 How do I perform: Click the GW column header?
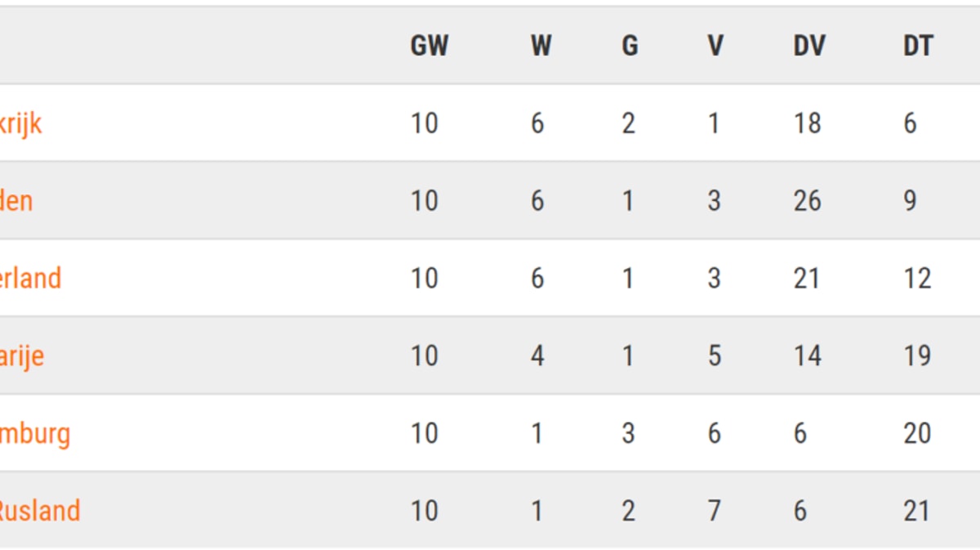coord(429,46)
